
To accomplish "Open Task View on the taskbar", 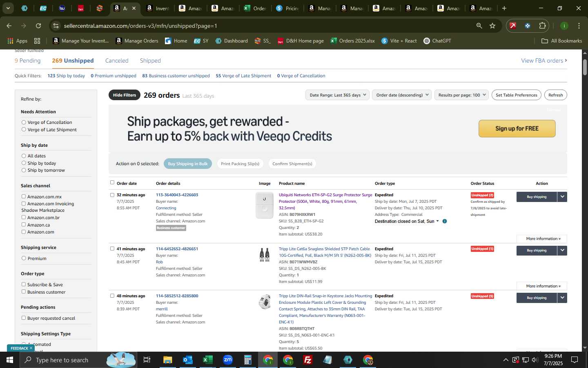I will (147, 360).
